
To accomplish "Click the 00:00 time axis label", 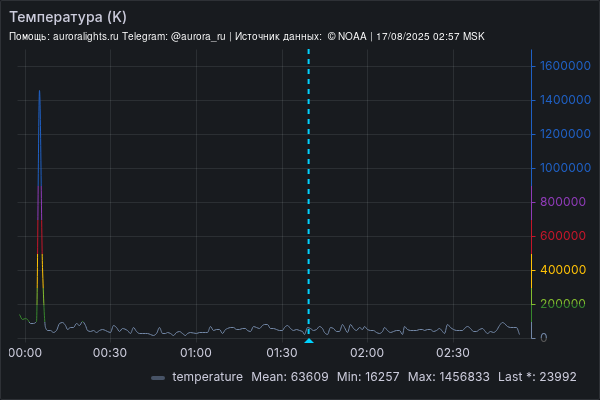I will tap(25, 353).
